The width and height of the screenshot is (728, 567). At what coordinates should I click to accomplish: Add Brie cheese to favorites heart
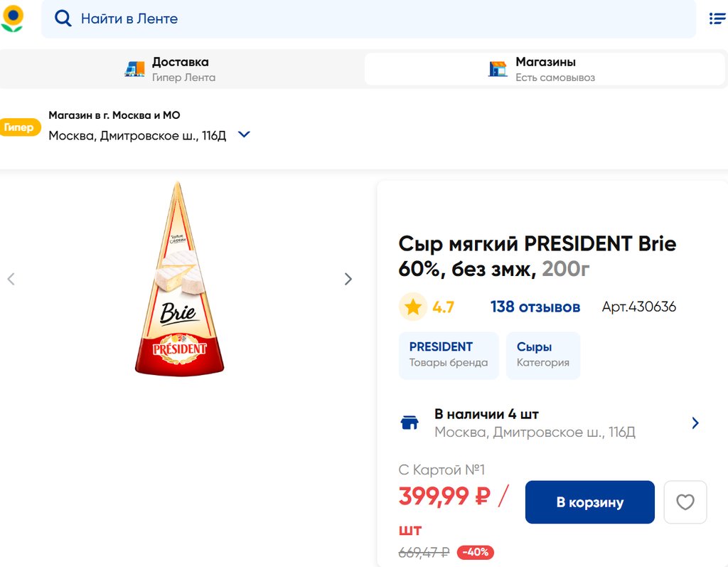pos(685,502)
